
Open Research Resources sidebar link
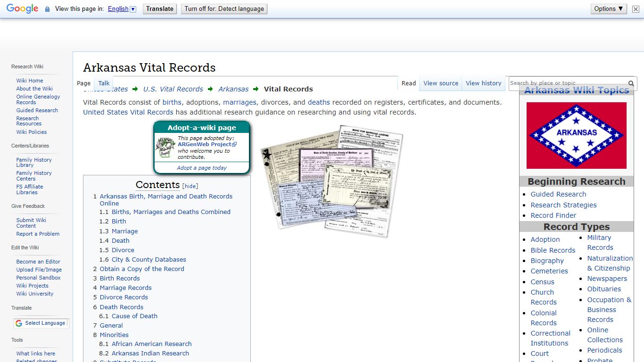point(29,121)
